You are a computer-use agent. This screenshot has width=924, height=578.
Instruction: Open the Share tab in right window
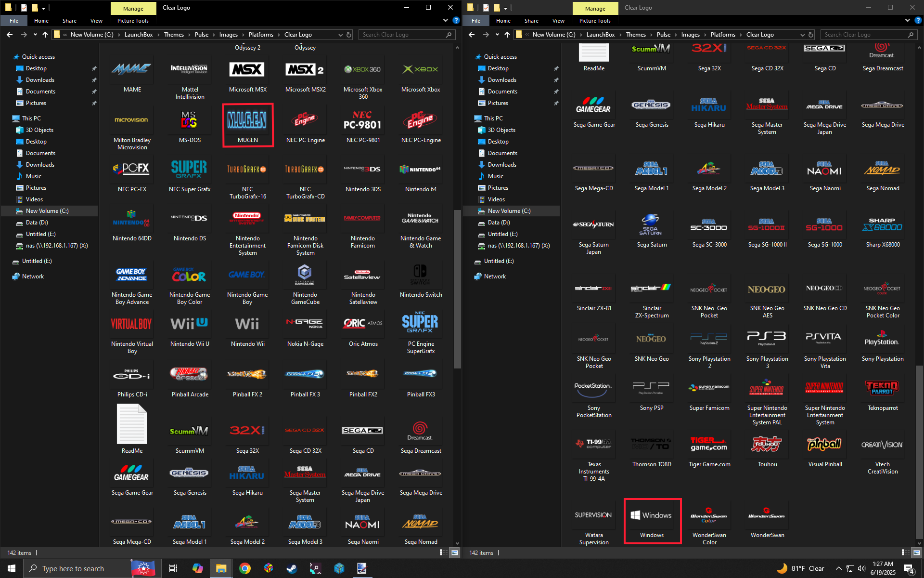pyautogui.click(x=531, y=21)
